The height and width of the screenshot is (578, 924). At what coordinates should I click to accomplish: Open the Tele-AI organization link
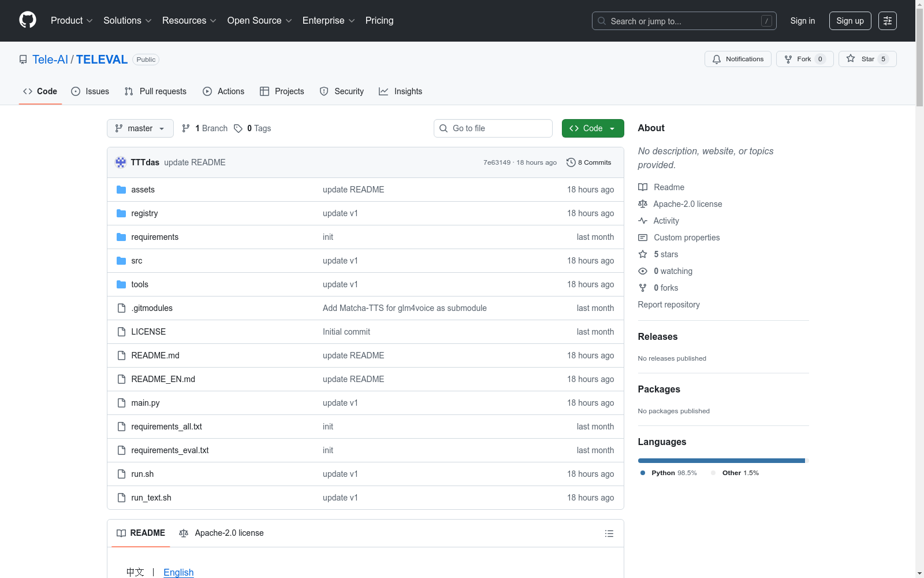click(50, 60)
